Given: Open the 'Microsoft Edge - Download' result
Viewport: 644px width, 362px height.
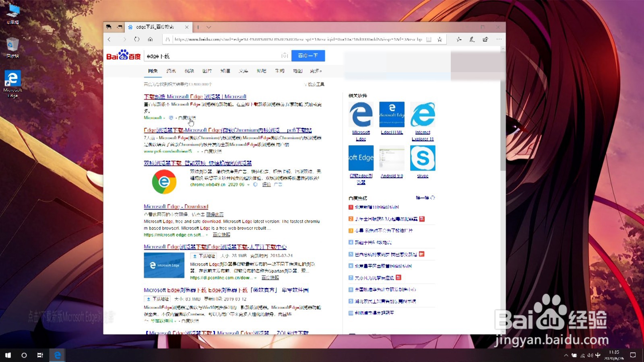Looking at the screenshot, I should coord(176,206).
